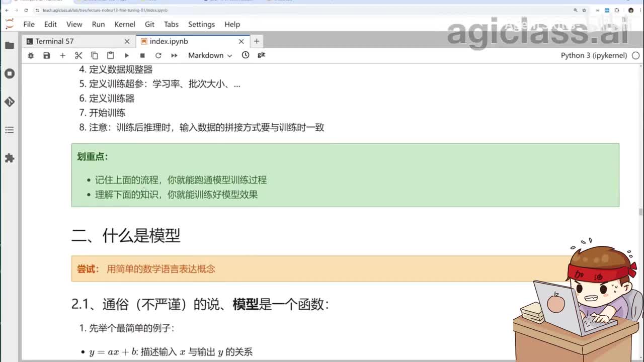Open the Help menu
The image size is (644, 362).
click(232, 24)
